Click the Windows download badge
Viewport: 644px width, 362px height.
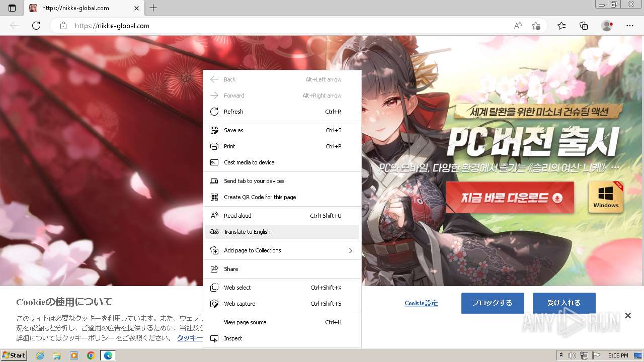(x=606, y=197)
